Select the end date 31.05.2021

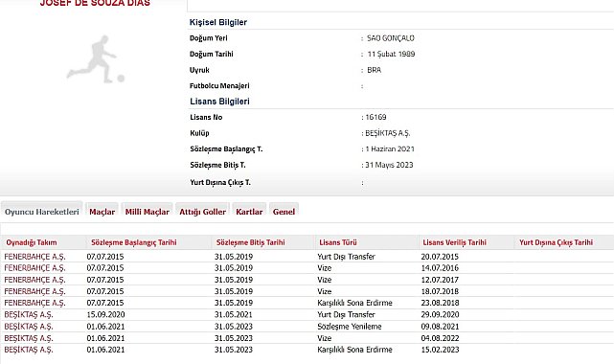pos(234,315)
